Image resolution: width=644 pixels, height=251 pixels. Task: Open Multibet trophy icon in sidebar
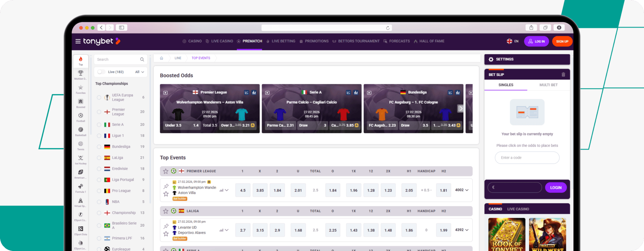(81, 73)
